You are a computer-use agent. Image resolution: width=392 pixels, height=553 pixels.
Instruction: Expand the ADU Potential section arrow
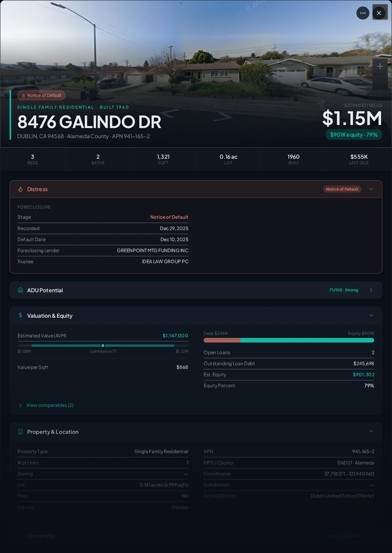[x=371, y=290]
